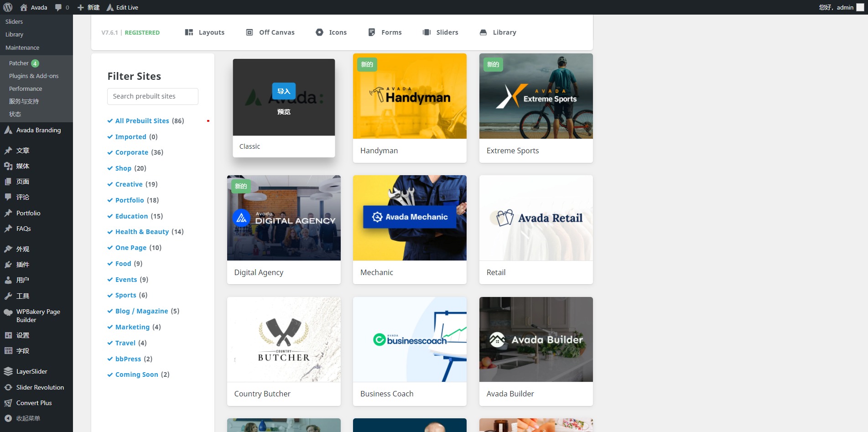Click the LayerSlider stack icon
868x432 pixels.
coord(8,371)
